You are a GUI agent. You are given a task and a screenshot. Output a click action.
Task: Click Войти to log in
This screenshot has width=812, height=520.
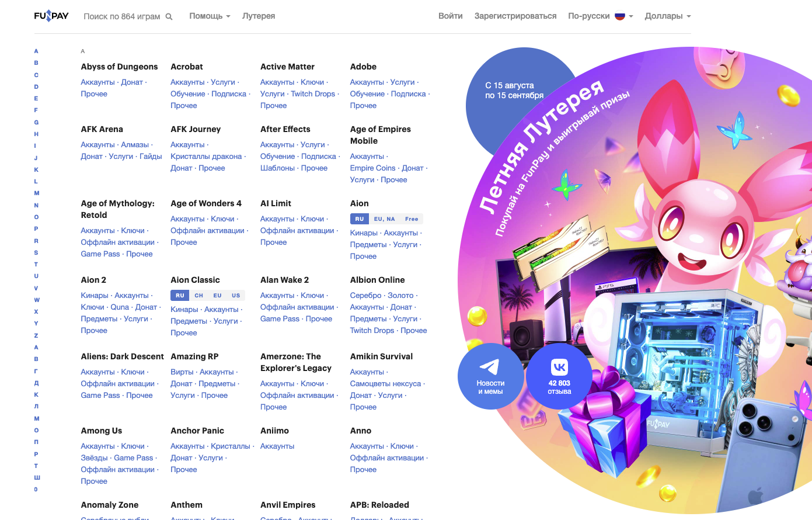click(450, 16)
